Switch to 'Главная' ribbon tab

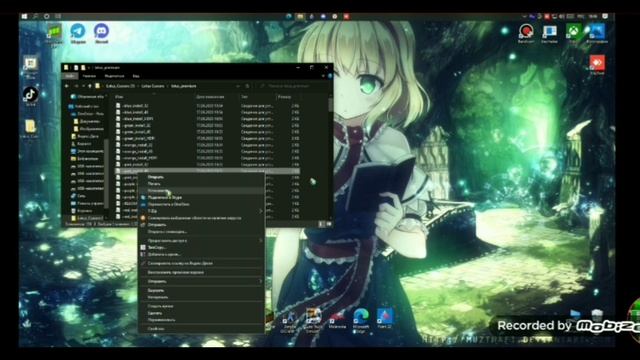coord(89,76)
